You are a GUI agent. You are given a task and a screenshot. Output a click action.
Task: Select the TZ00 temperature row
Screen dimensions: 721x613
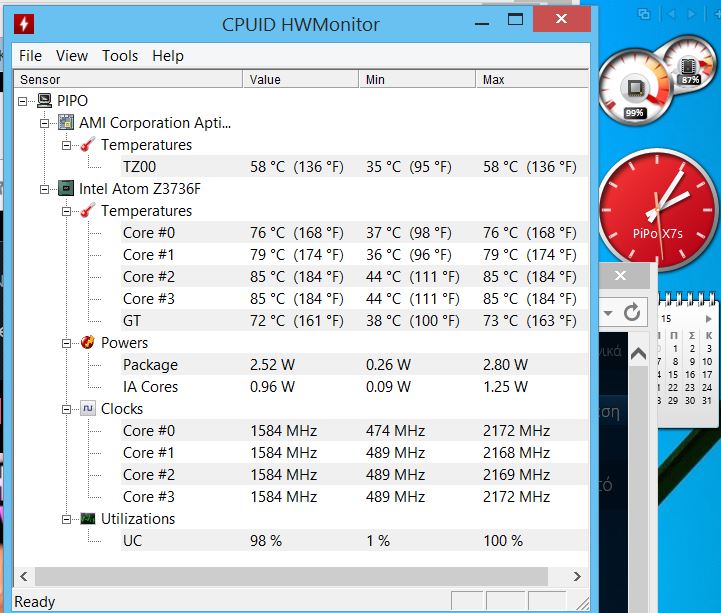[354, 166]
